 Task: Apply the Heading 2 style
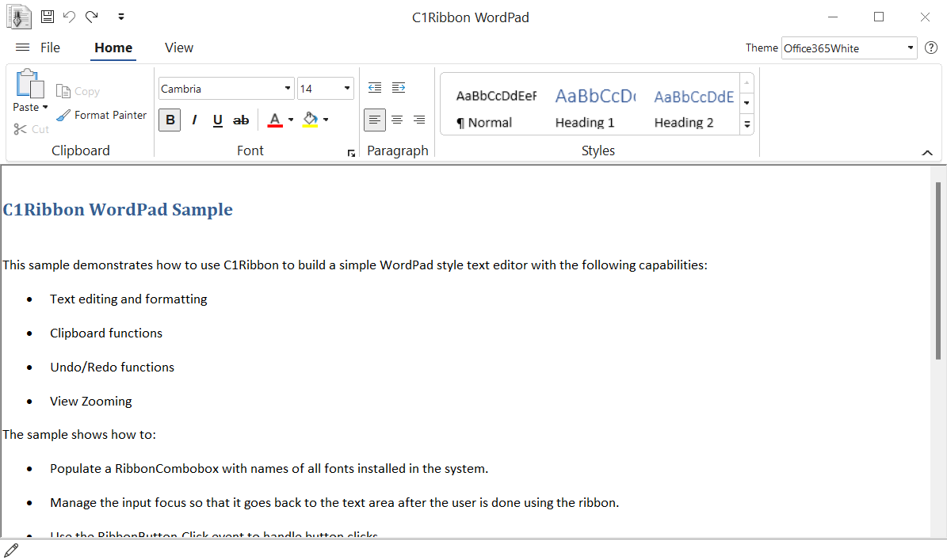[693, 108]
